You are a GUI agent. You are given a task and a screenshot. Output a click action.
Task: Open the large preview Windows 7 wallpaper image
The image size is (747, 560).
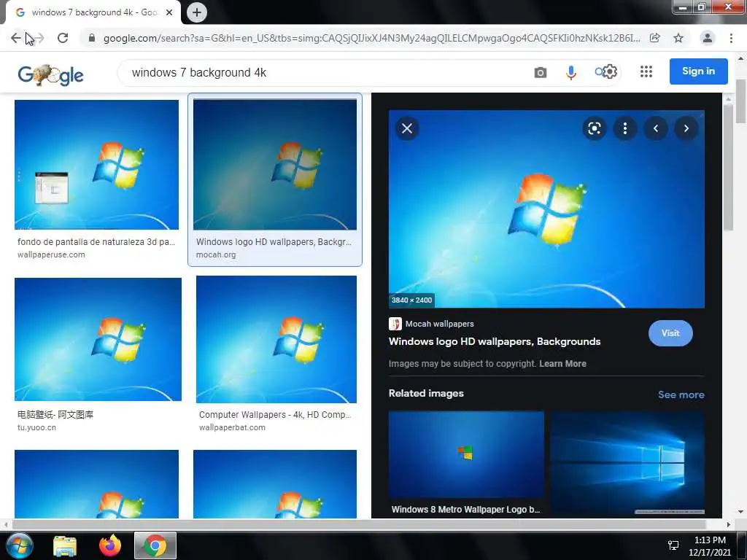[546, 209]
